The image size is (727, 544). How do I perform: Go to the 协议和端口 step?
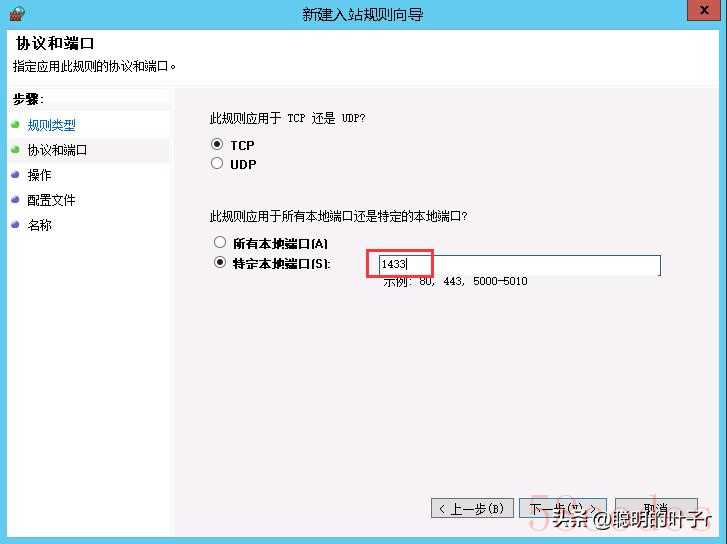(57, 150)
